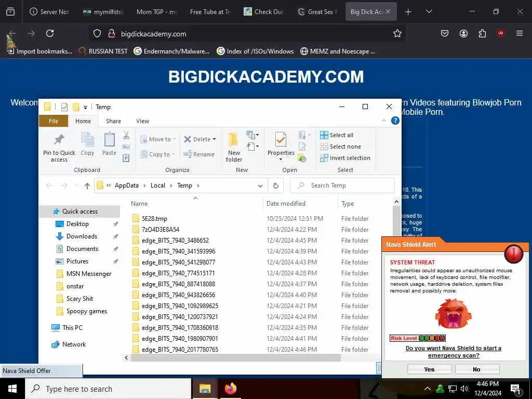Click the insecure-connection padlock icon
The image size is (532, 399).
point(111,34)
